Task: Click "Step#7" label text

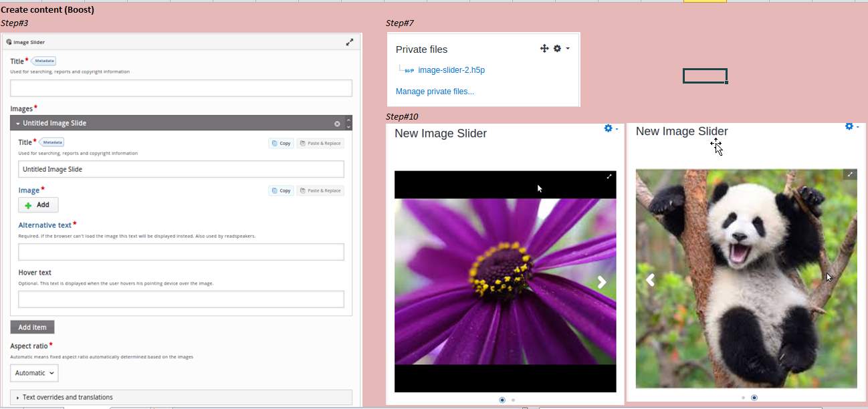Action: tap(400, 23)
